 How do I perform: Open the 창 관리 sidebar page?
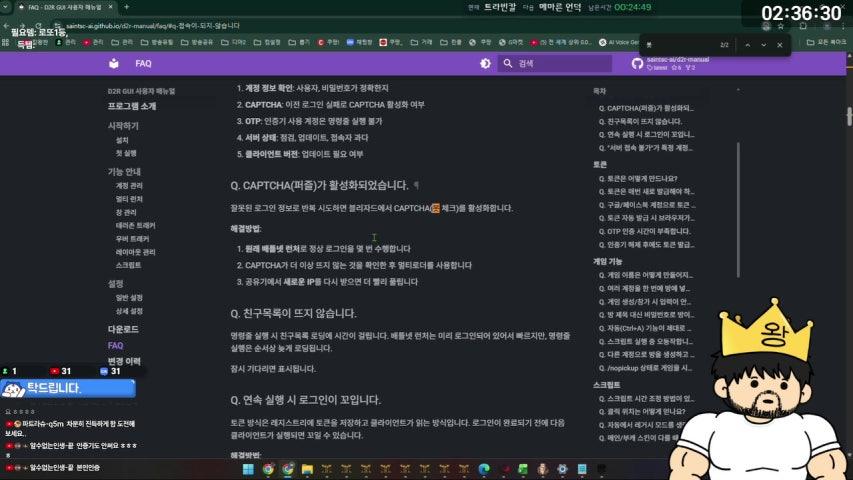pos(126,212)
